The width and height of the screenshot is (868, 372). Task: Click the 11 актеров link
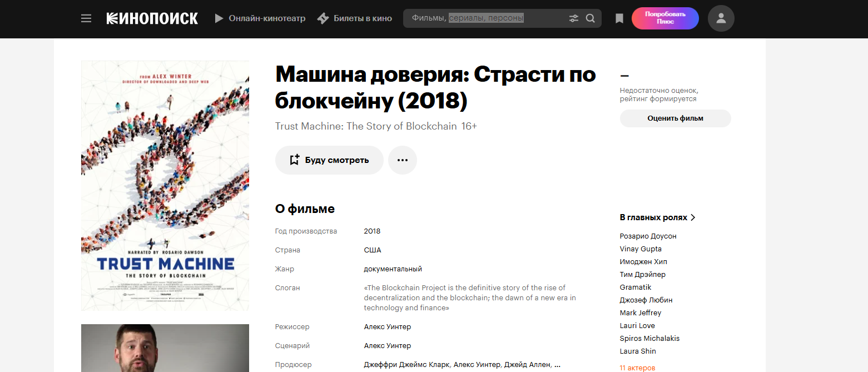point(637,368)
